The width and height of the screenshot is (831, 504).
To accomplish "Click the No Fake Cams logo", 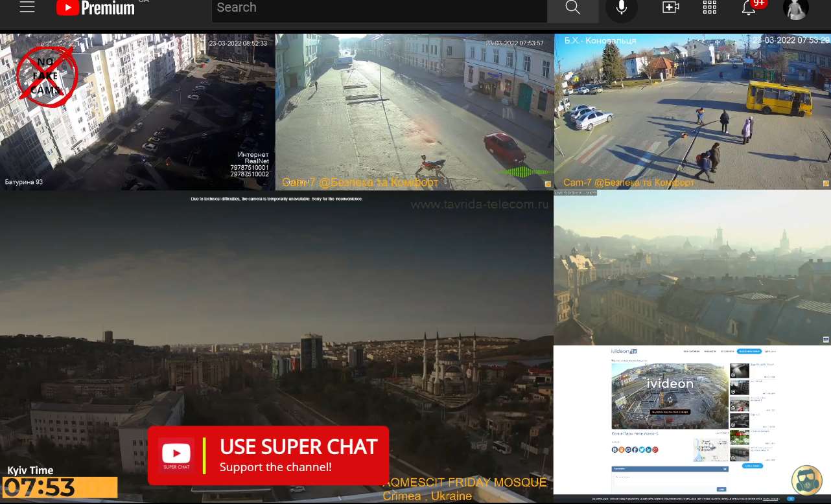I will pyautogui.click(x=47, y=76).
